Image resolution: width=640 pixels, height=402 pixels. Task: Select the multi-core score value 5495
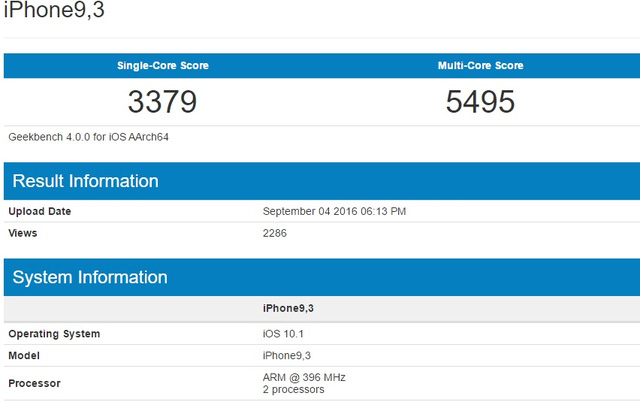tap(480, 102)
